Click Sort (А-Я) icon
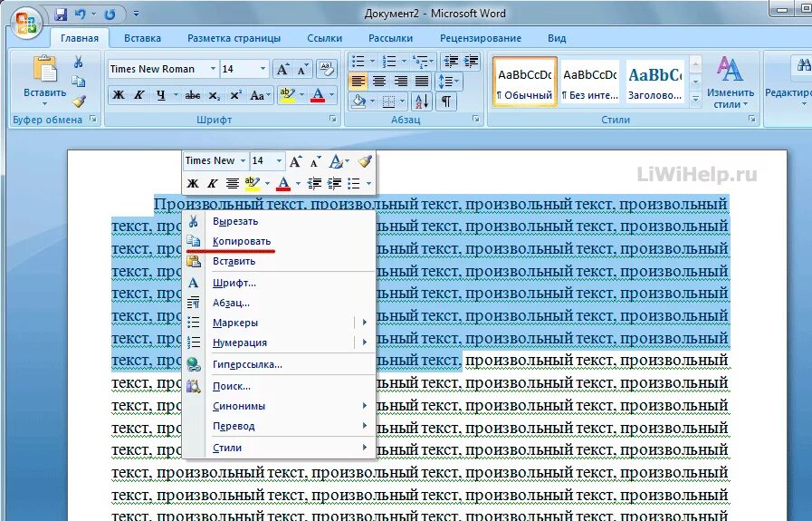This screenshot has width=812, height=521. [x=422, y=101]
